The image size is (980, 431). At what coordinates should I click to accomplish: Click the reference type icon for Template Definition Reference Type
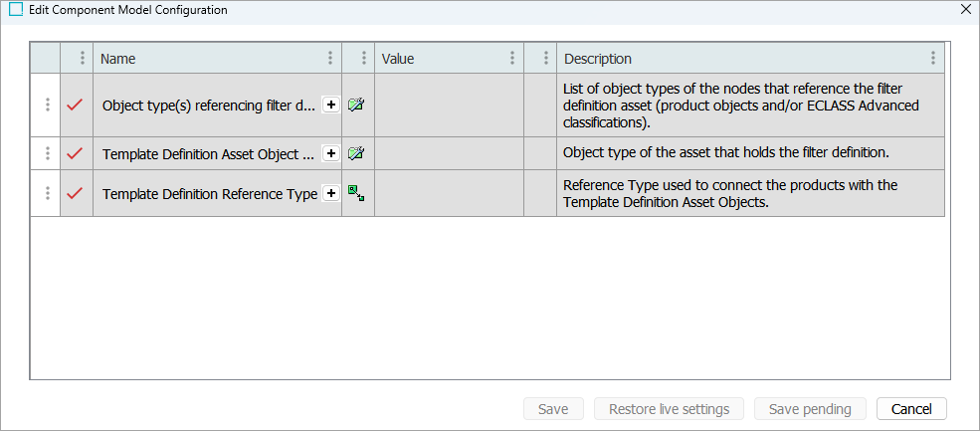click(356, 193)
